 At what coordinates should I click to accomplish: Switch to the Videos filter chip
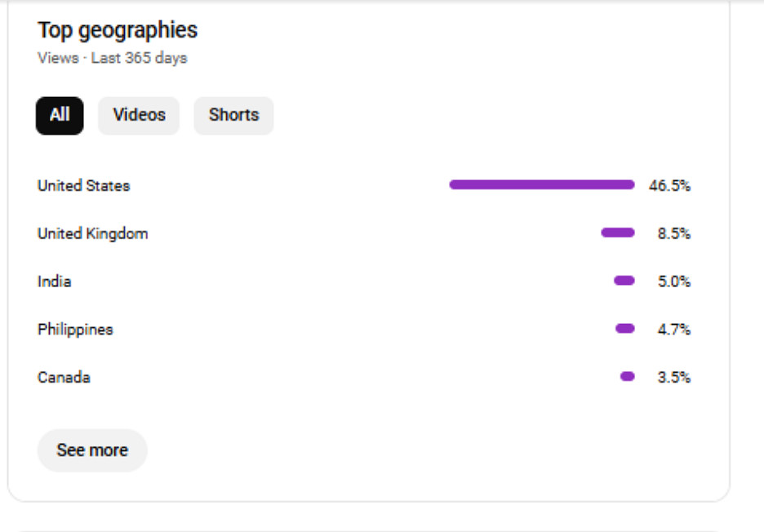pyautogui.click(x=139, y=116)
